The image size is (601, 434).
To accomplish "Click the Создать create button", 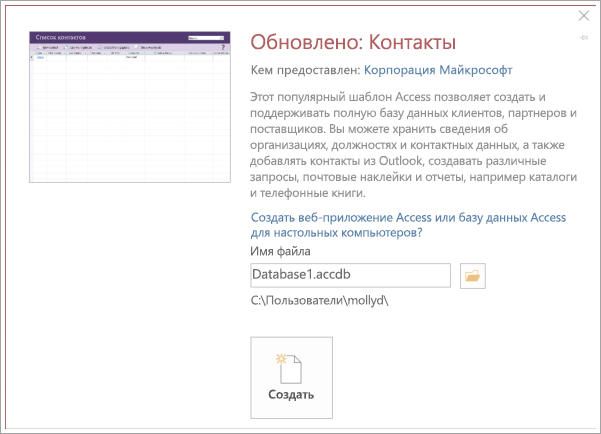I will pyautogui.click(x=291, y=378).
